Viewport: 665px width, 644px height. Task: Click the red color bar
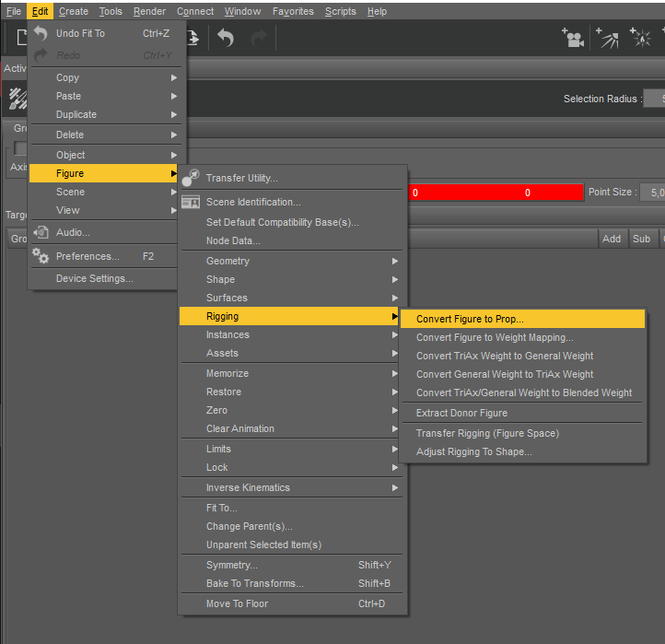(495, 193)
